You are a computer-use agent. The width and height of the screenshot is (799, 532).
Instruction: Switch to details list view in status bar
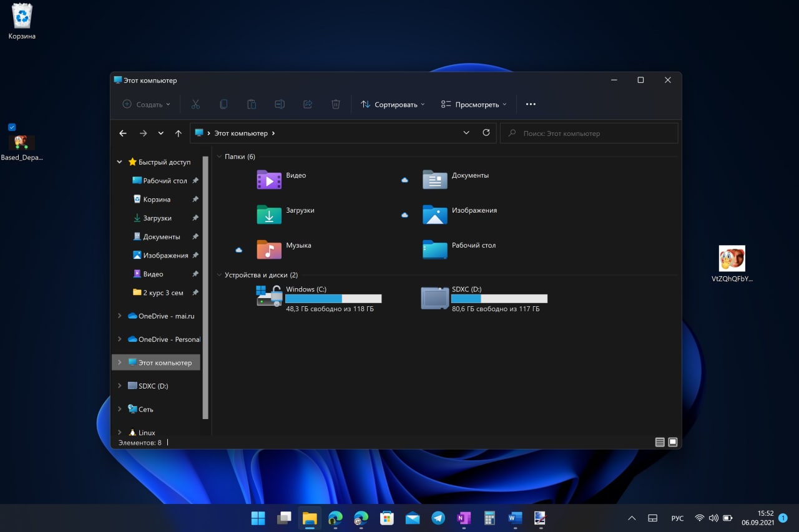(x=660, y=442)
